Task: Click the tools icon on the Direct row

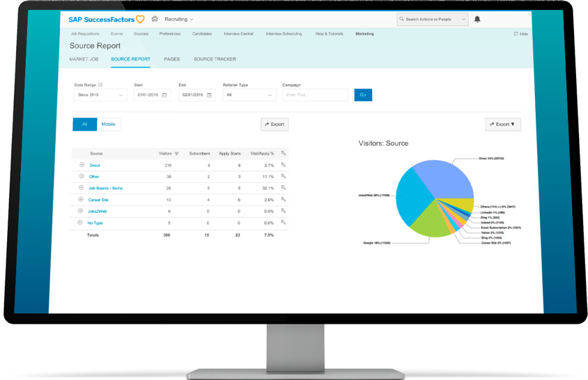Action: pyautogui.click(x=283, y=165)
